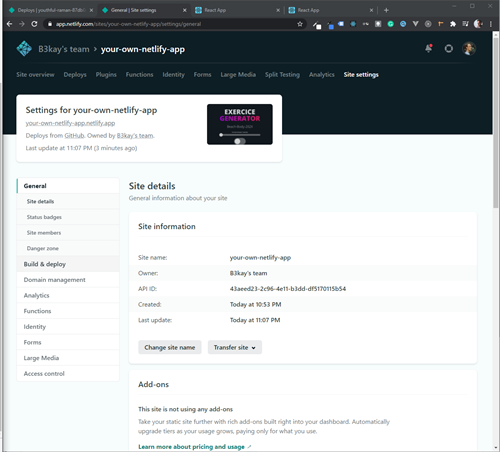Open the Transfer site dropdown
The height and width of the screenshot is (452, 500).
tap(235, 347)
